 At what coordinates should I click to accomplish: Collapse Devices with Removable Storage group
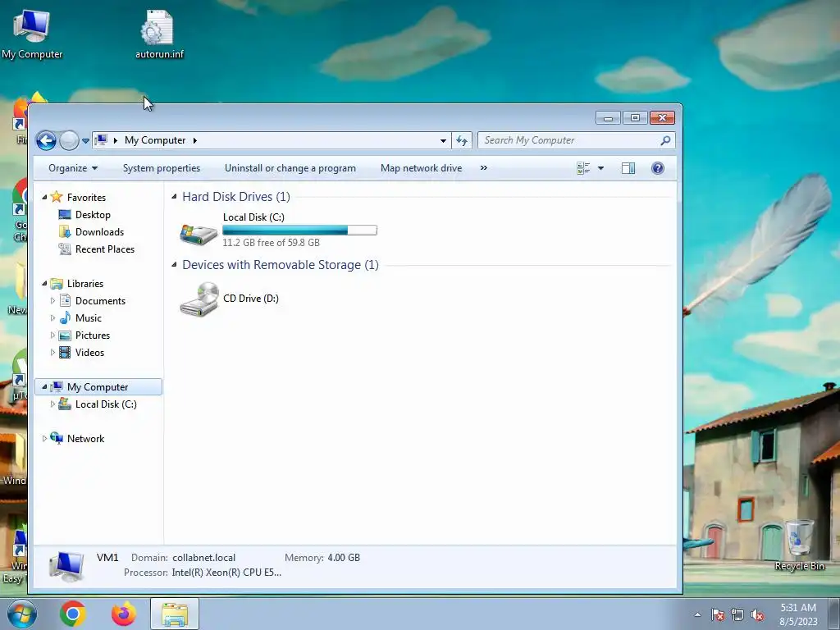click(x=174, y=265)
